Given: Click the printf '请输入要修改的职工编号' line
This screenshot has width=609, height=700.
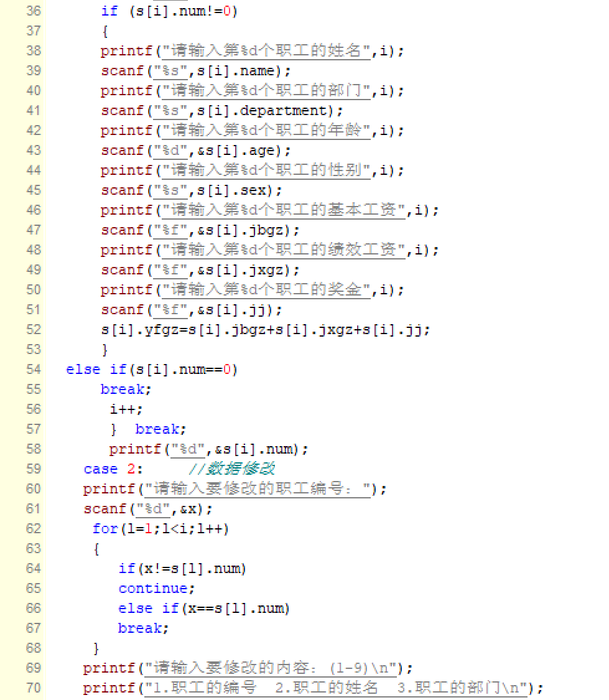Looking at the screenshot, I should click(x=235, y=489).
